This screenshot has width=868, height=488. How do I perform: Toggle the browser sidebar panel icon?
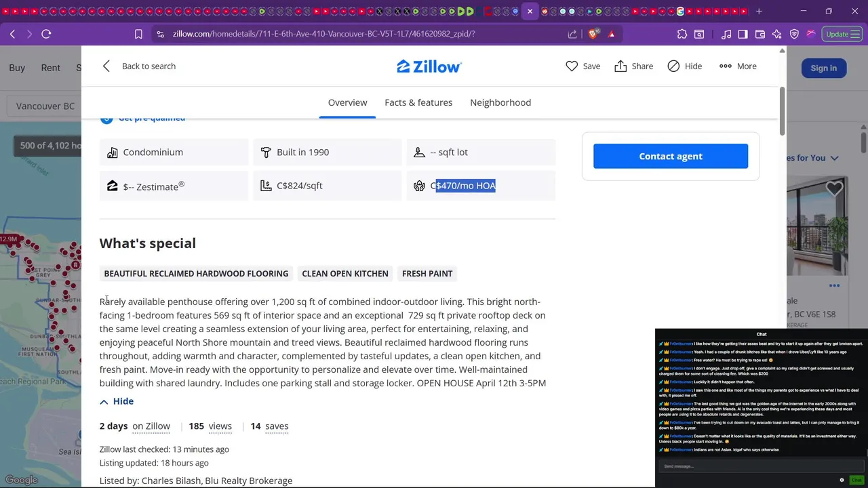pos(743,34)
